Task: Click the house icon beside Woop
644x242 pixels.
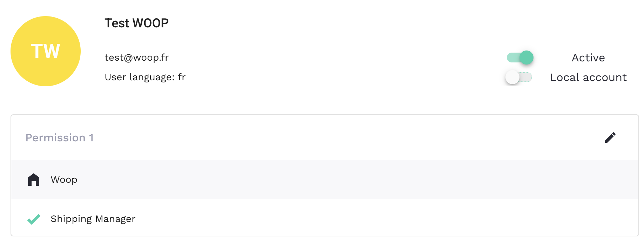Action: tap(34, 180)
